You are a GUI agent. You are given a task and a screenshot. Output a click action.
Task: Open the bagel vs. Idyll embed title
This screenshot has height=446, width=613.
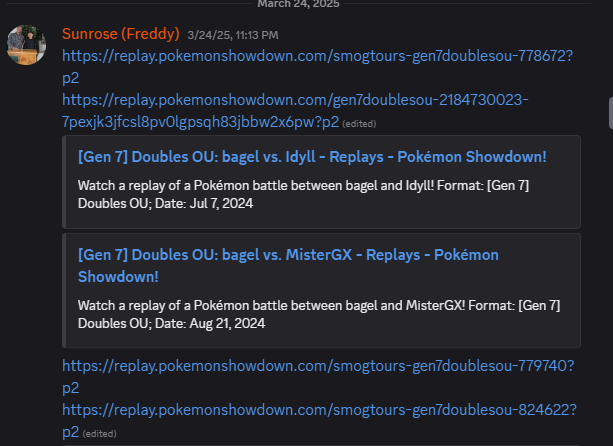pyautogui.click(x=312, y=157)
